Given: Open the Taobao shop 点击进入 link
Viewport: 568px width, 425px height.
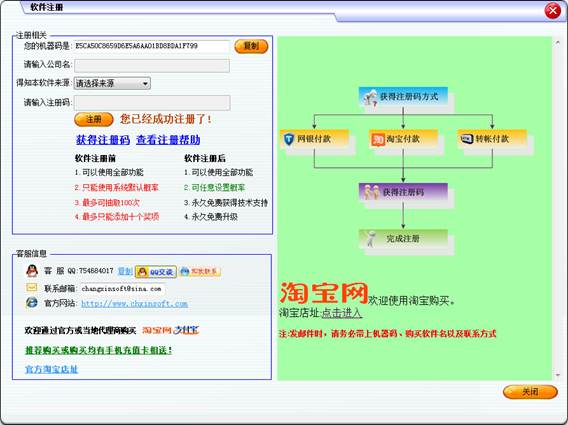Looking at the screenshot, I should click(x=342, y=313).
